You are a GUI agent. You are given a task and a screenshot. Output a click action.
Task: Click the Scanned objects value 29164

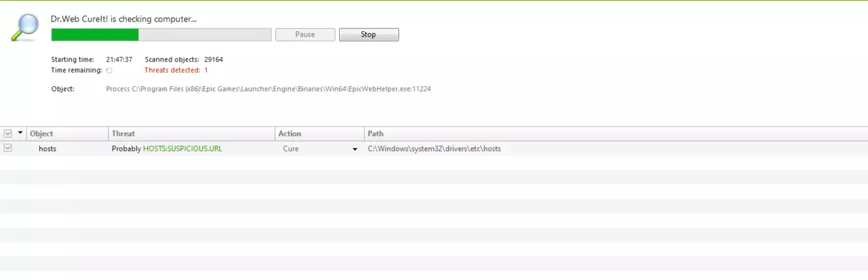[214, 60]
